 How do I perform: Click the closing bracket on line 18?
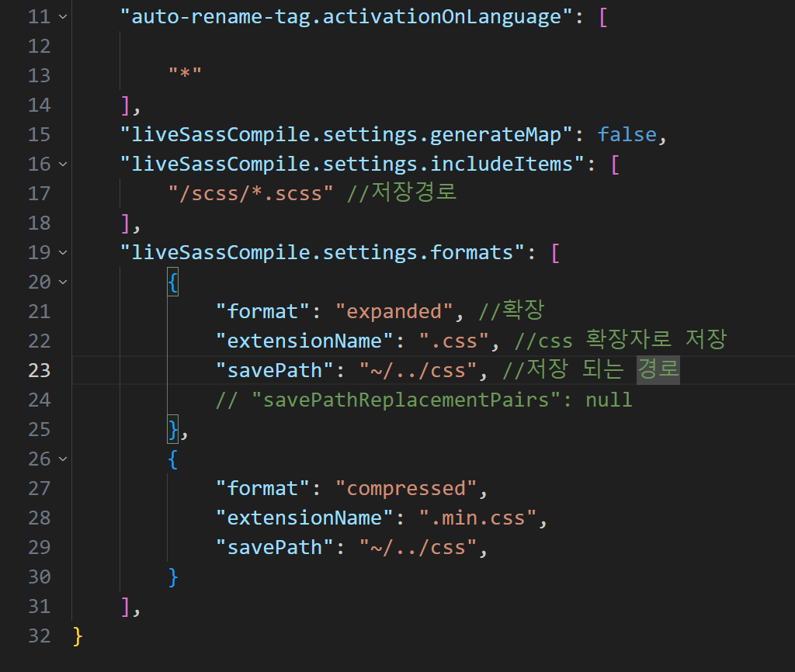point(125,223)
